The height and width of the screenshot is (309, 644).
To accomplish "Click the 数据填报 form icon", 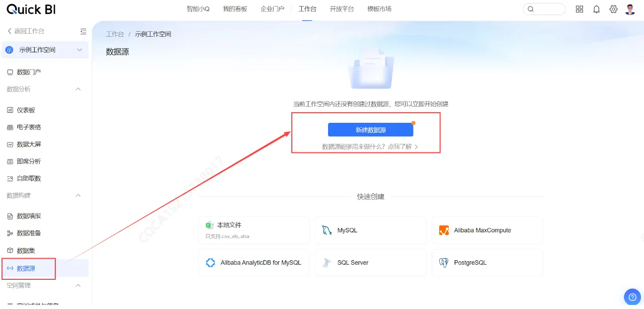I will (x=10, y=216).
